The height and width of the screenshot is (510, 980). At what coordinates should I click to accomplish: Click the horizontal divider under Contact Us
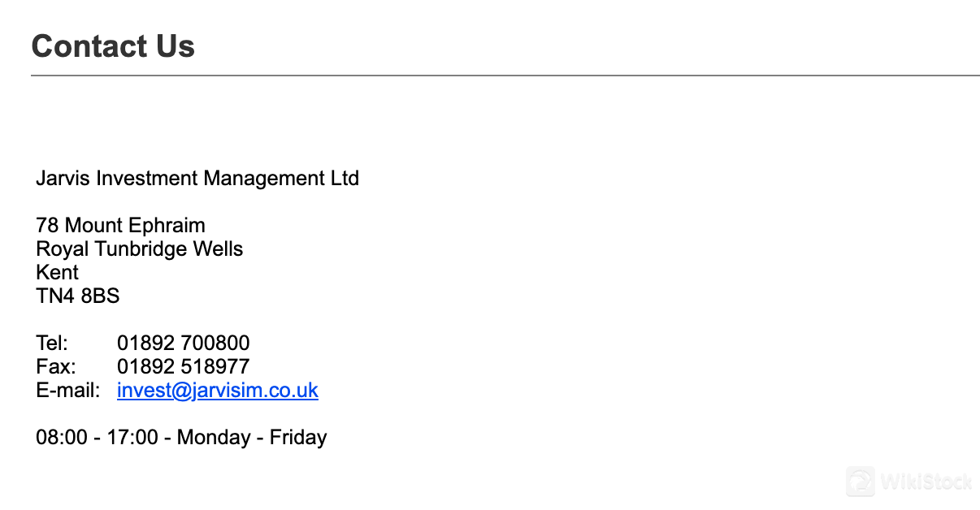coord(505,76)
